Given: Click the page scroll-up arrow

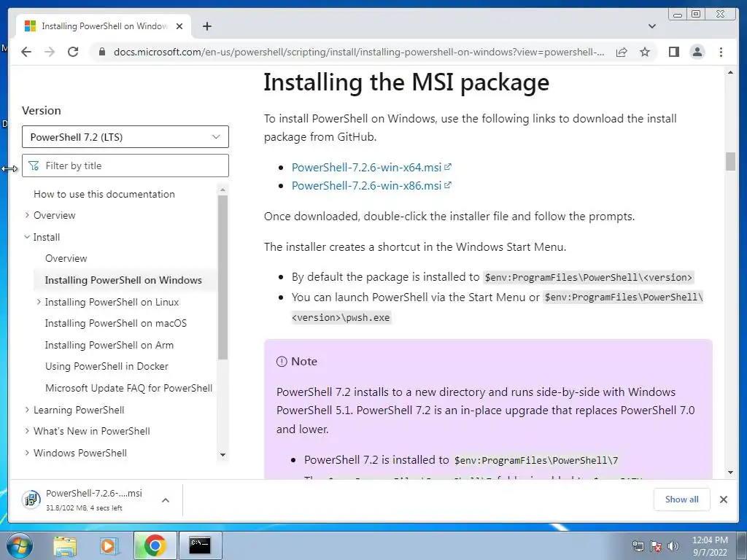Looking at the screenshot, I should pyautogui.click(x=730, y=72).
